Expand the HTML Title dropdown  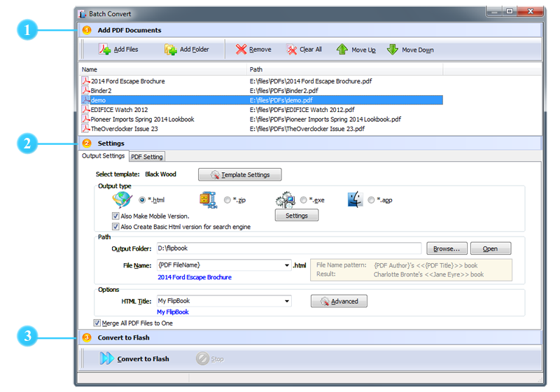287,301
